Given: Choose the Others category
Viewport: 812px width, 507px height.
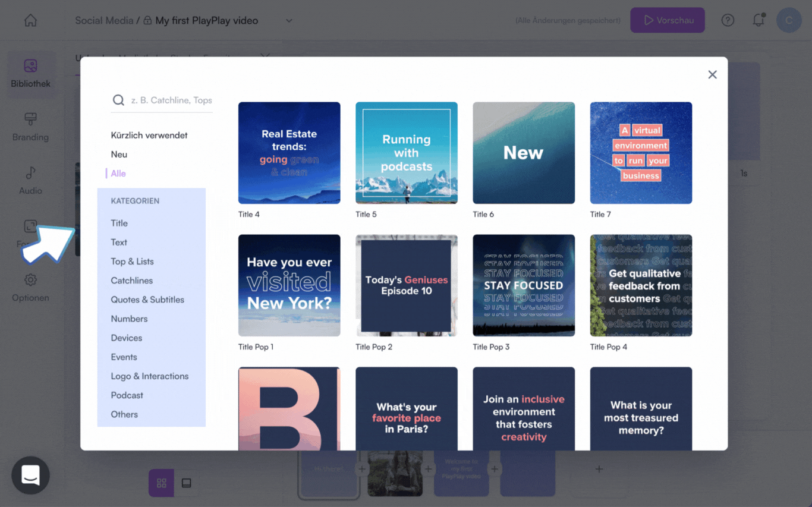Looking at the screenshot, I should pyautogui.click(x=124, y=414).
